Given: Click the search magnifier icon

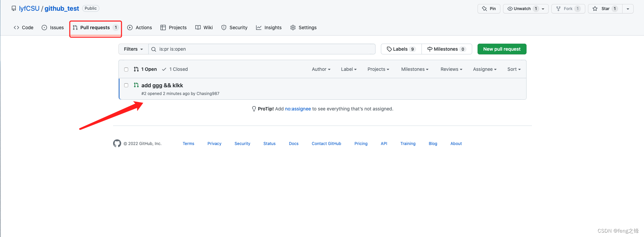Looking at the screenshot, I should (154, 49).
